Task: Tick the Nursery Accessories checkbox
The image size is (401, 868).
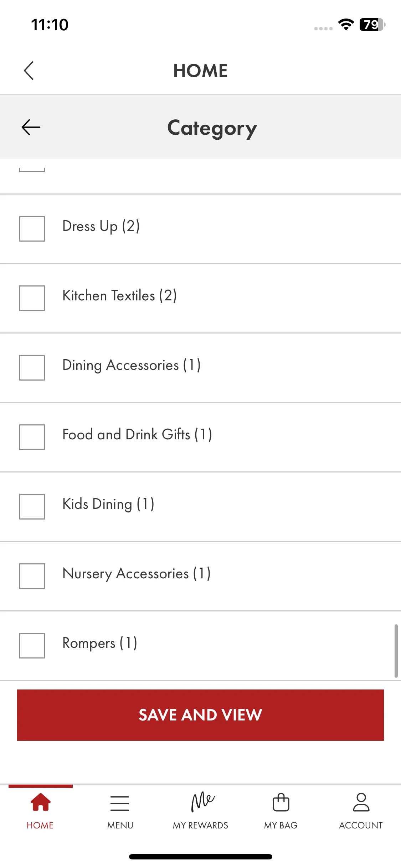Action: 32,576
